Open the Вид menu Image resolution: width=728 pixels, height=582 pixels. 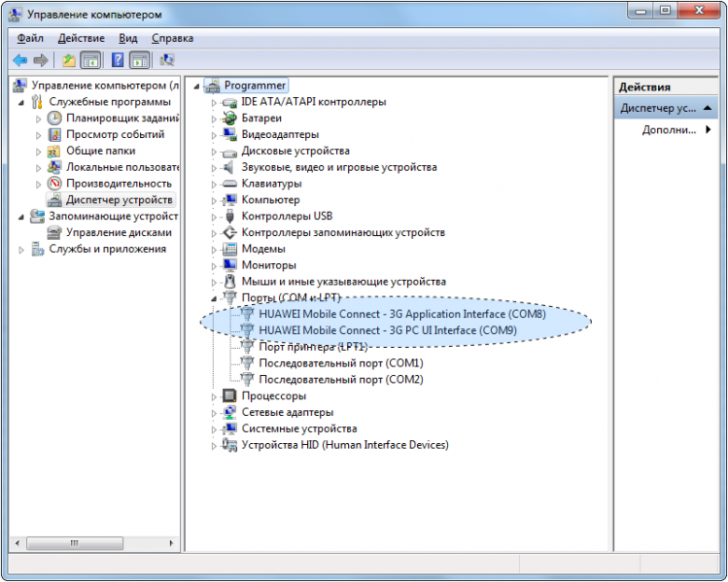tap(127, 38)
